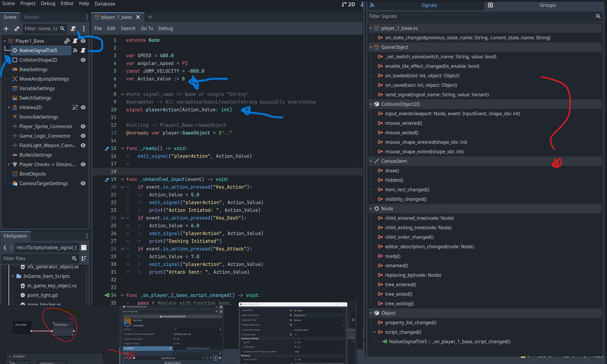
Task: Open script editor Go To menu
Action: click(x=147, y=28)
